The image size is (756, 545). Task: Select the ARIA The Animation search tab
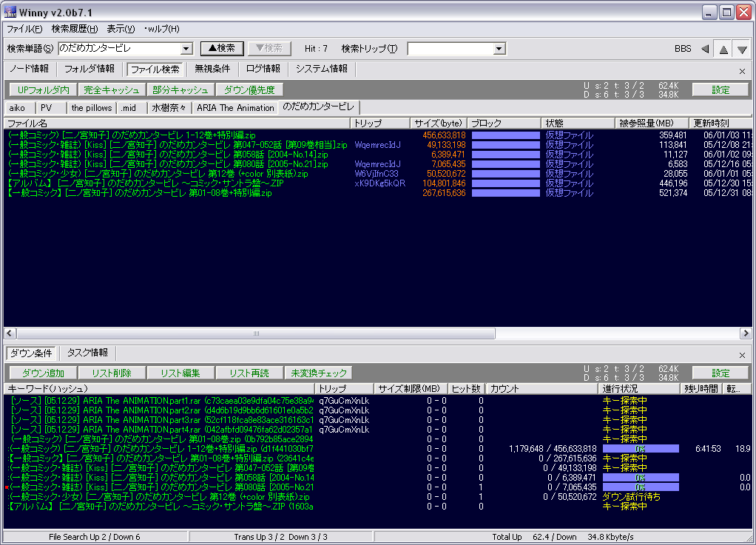coord(235,108)
